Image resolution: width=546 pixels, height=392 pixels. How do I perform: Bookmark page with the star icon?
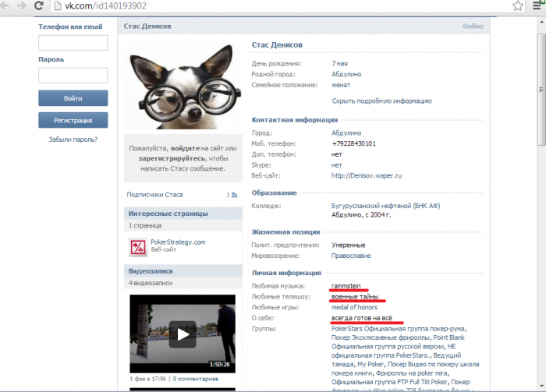click(517, 5)
